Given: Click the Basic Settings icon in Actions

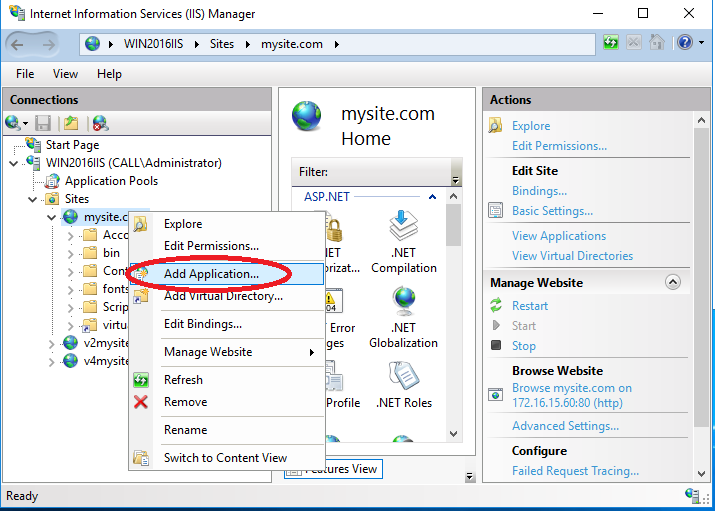Looking at the screenshot, I should (496, 211).
